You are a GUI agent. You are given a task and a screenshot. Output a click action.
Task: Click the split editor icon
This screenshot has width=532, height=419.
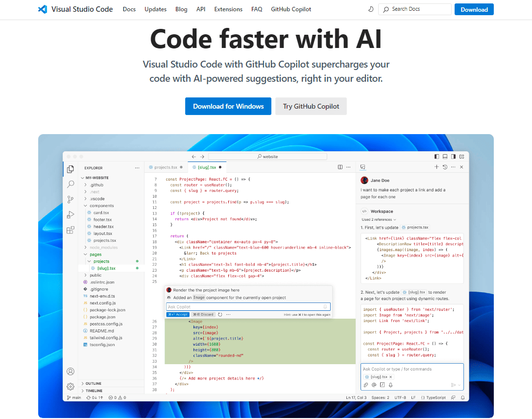(x=340, y=167)
